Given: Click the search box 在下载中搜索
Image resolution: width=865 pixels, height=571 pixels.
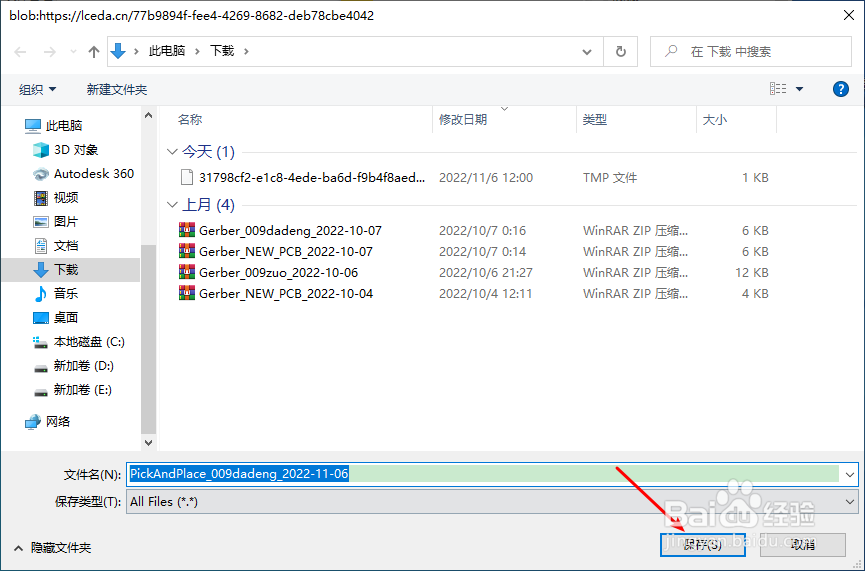Looking at the screenshot, I should point(751,52).
